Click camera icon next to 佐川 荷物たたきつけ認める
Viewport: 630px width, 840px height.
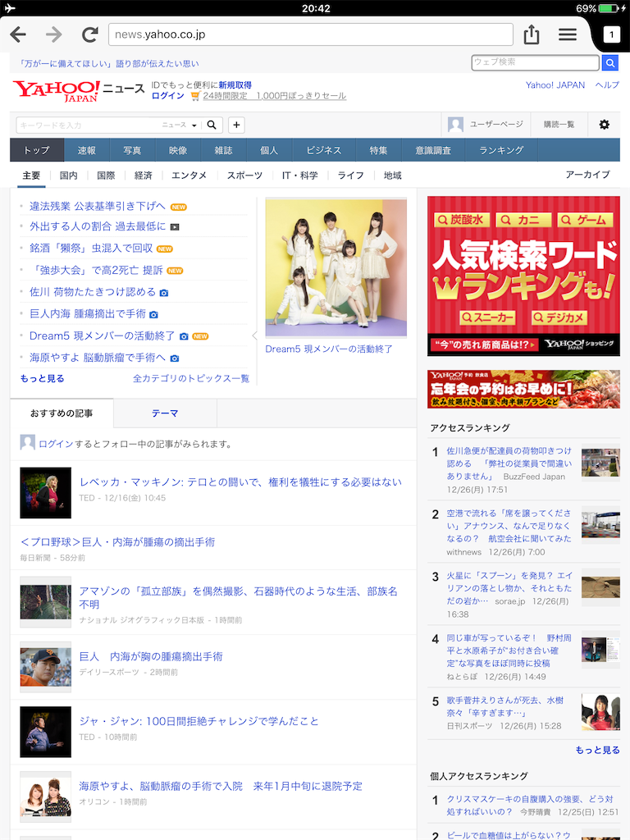pos(164,293)
